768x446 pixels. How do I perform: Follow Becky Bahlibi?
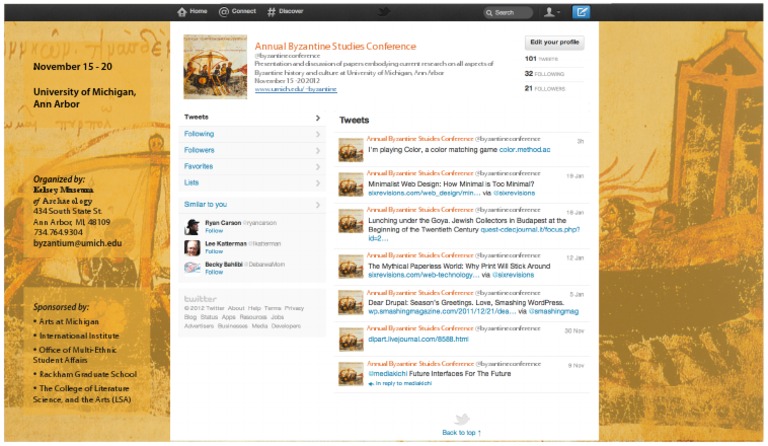(x=214, y=272)
